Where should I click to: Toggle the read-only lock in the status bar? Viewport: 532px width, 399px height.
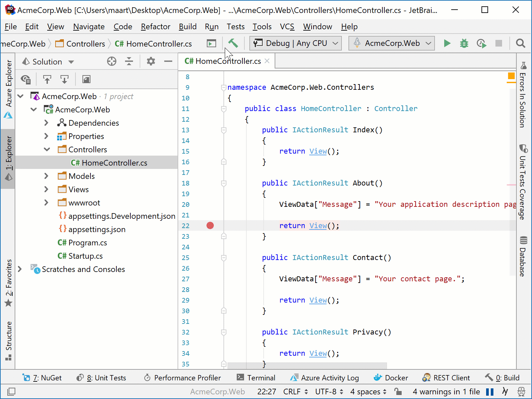398,392
